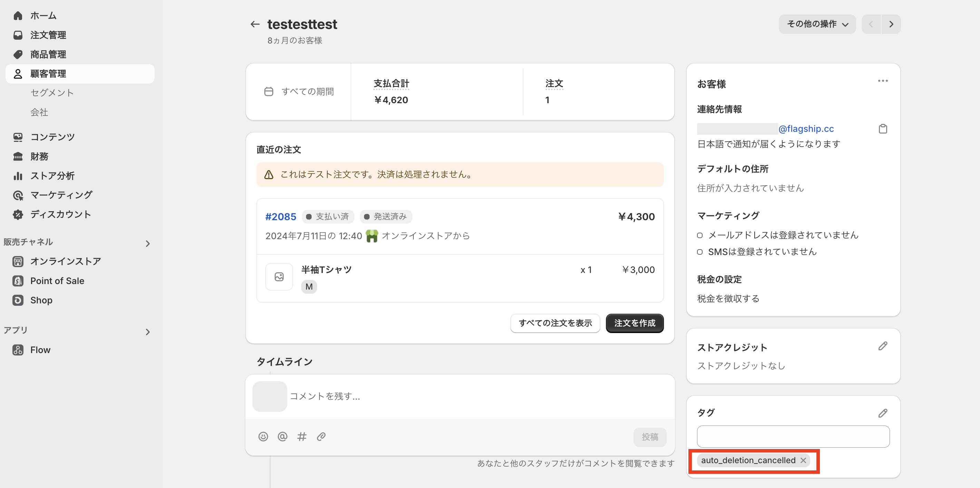Click the test order warning banner
Viewport: 980px width, 488px height.
point(460,175)
